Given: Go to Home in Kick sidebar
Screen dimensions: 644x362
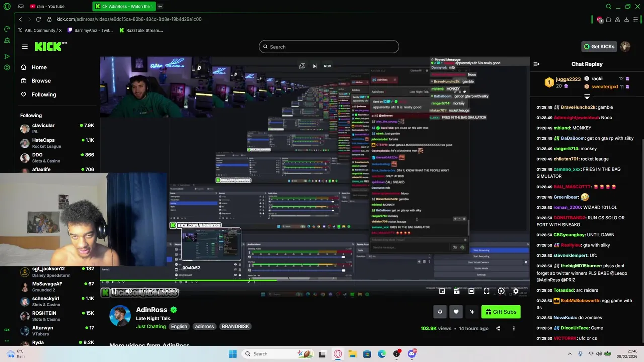Looking at the screenshot, I should [x=38, y=67].
